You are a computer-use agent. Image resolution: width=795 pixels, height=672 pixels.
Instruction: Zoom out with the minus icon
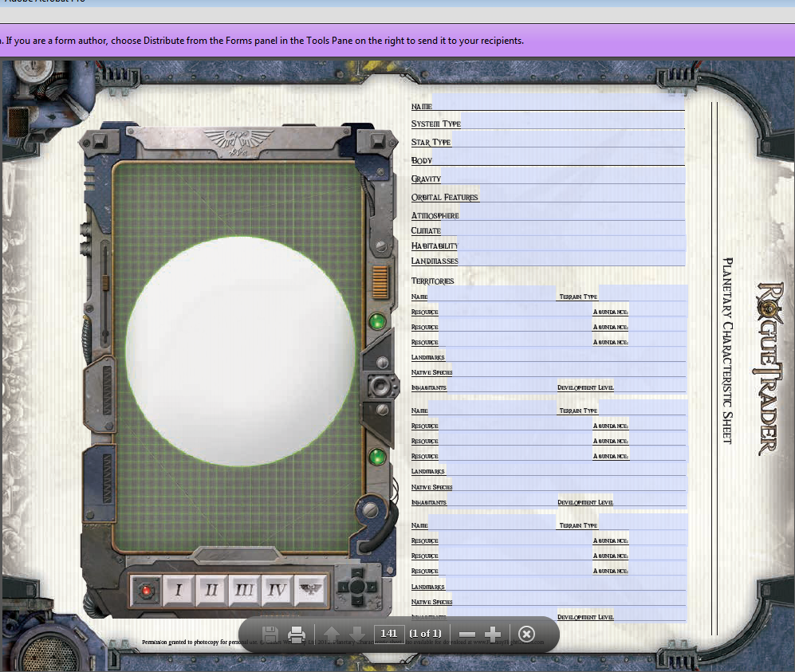[467, 634]
